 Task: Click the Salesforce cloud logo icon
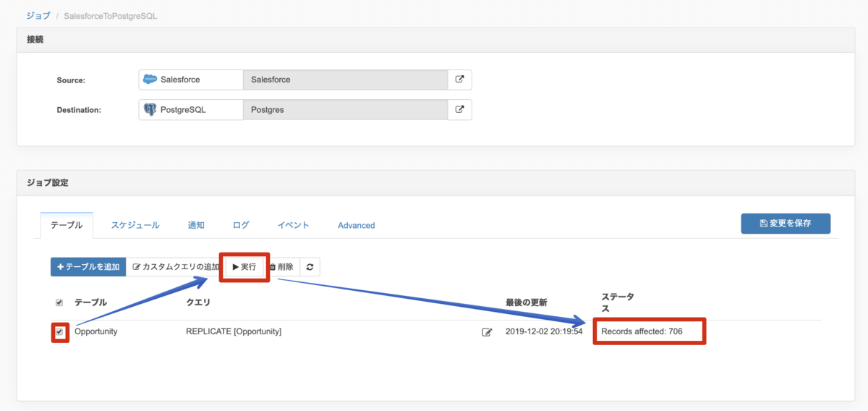coord(150,80)
